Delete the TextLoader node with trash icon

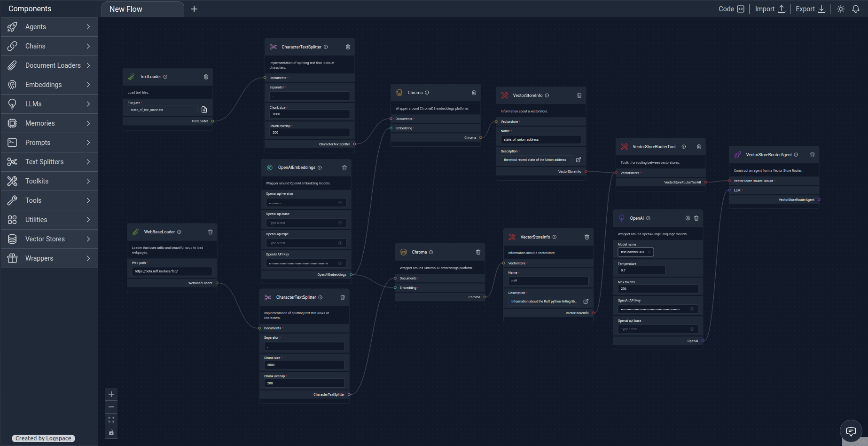(x=206, y=77)
